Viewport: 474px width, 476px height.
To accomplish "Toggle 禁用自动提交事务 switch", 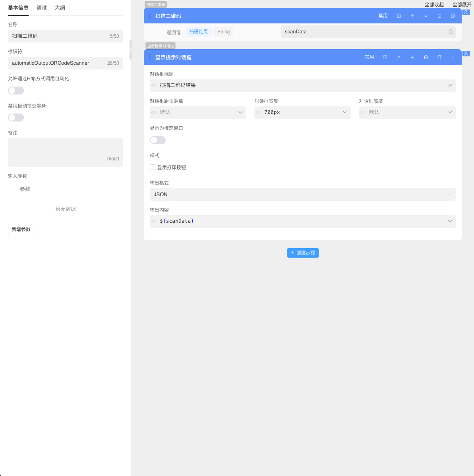I will [x=16, y=118].
